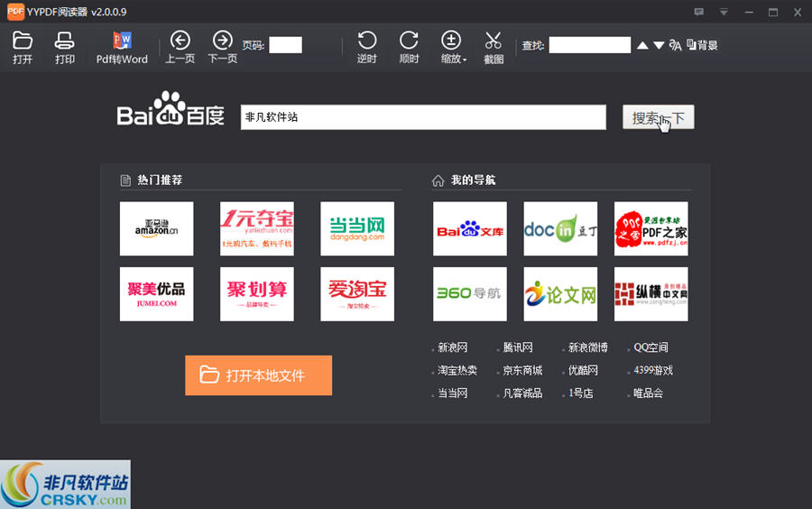Focus the 查找 find text field
This screenshot has height=509, width=812.
click(x=589, y=45)
